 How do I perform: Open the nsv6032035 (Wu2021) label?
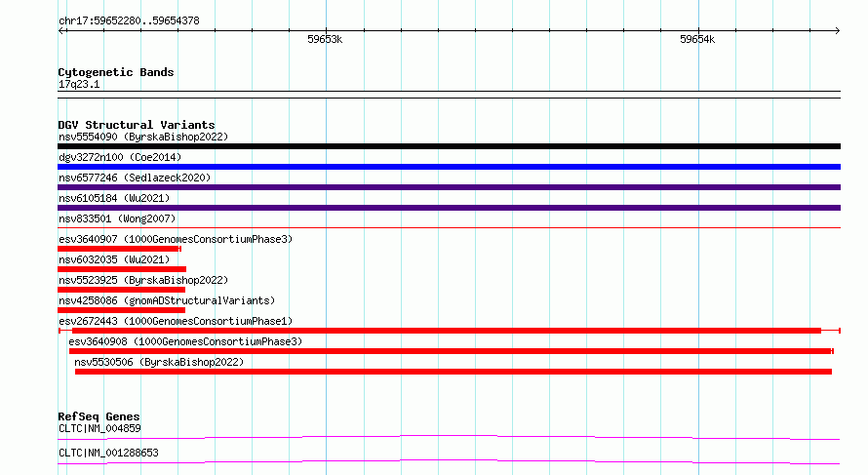114,259
